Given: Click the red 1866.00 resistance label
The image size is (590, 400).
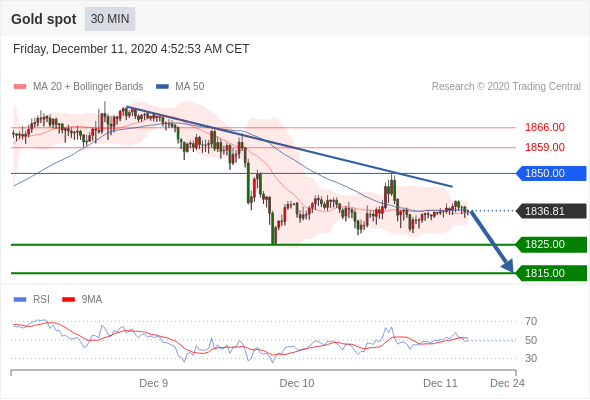Looking at the screenshot, I should tap(545, 128).
